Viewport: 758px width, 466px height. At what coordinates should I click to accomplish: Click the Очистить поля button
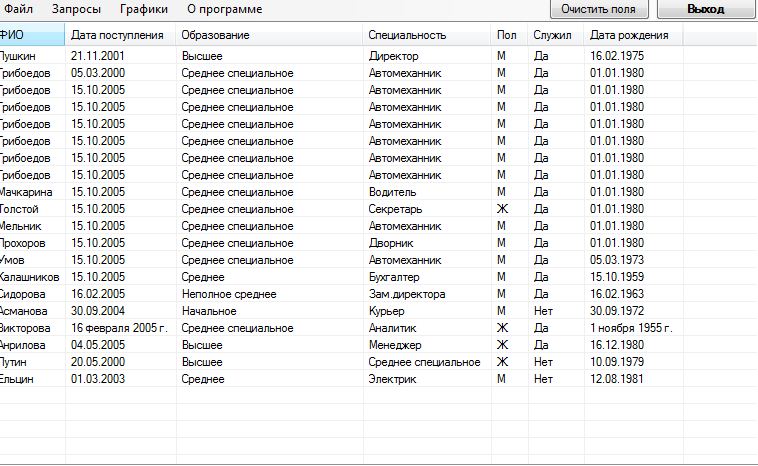point(598,9)
